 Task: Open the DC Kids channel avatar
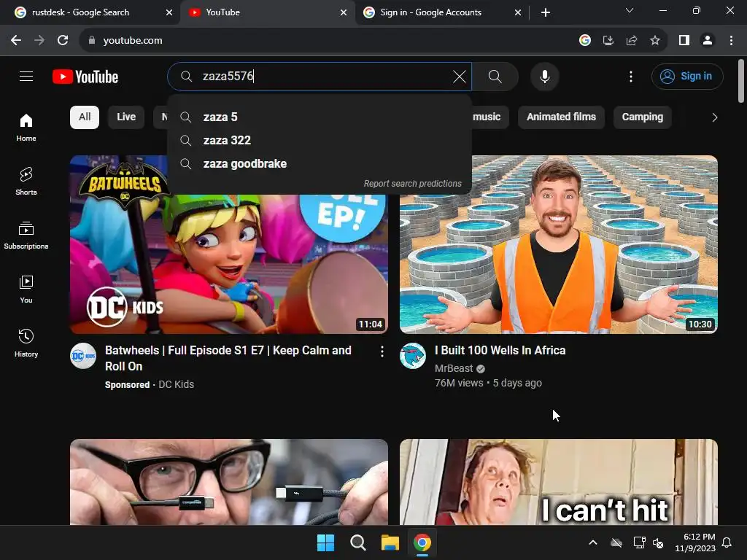pos(83,356)
